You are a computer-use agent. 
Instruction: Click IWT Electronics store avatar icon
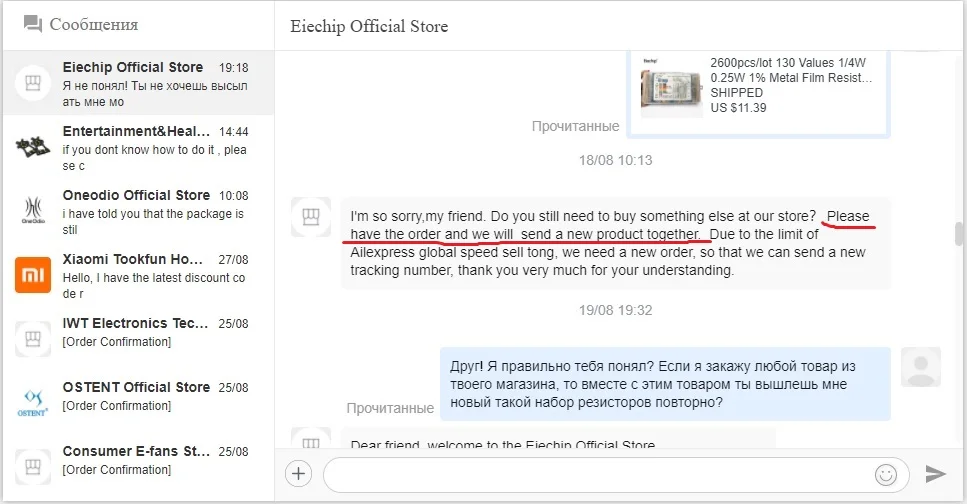(x=33, y=339)
